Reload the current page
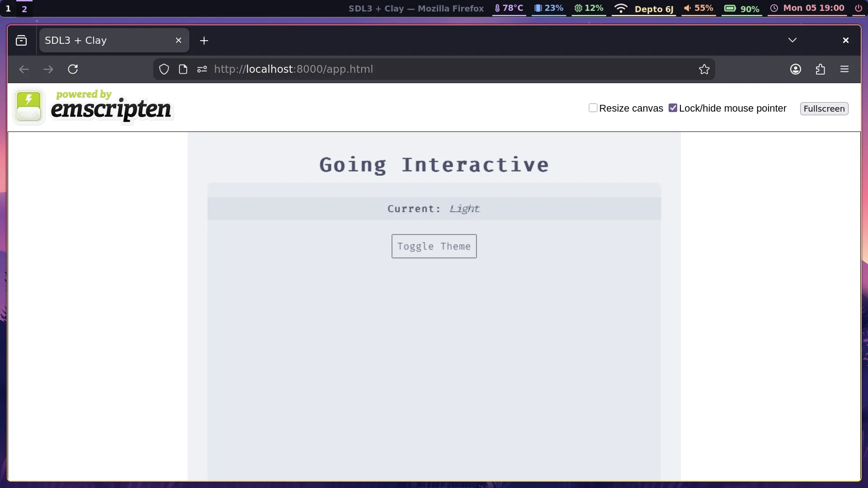Viewport: 868px width, 488px height. (73, 69)
